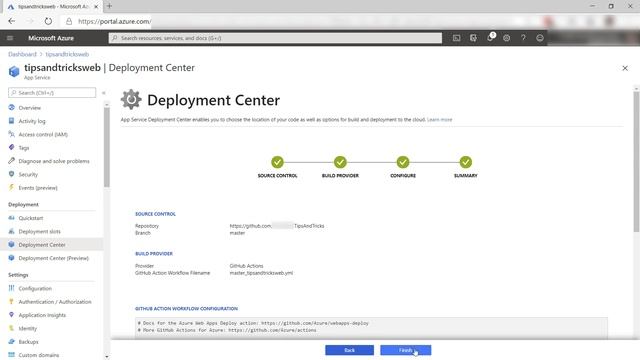Open Diagnose and solve problems
The width and height of the screenshot is (640, 360).
53,161
